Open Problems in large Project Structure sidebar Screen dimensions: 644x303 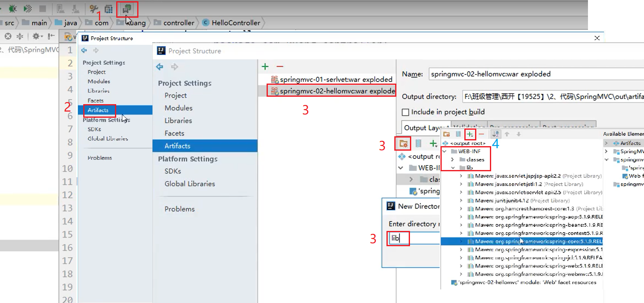pyautogui.click(x=180, y=209)
